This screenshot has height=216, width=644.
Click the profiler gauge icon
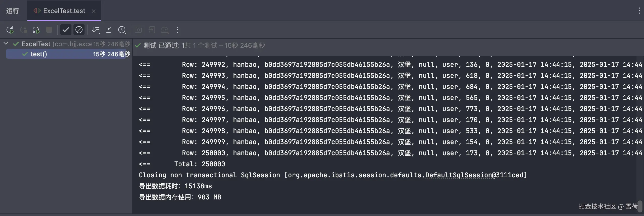165,30
